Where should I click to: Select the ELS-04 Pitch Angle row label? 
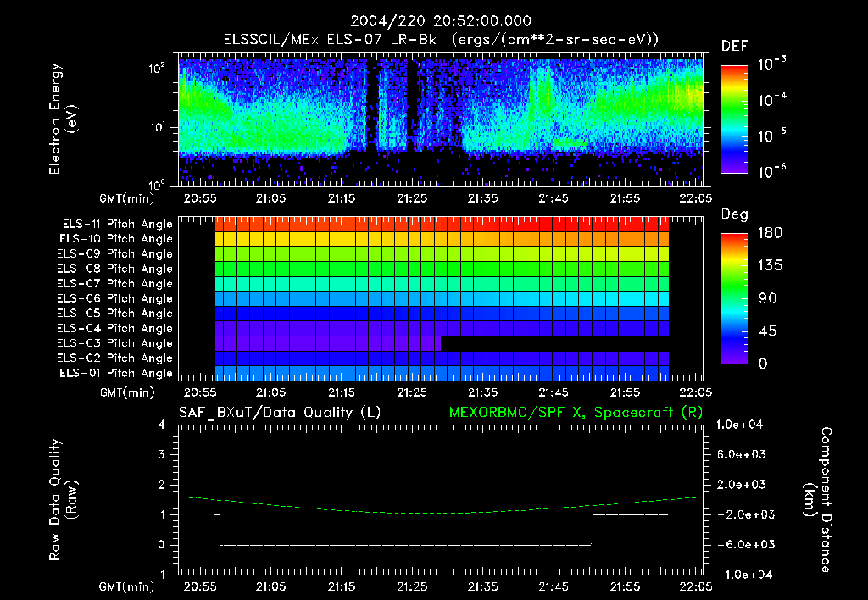tap(114, 328)
